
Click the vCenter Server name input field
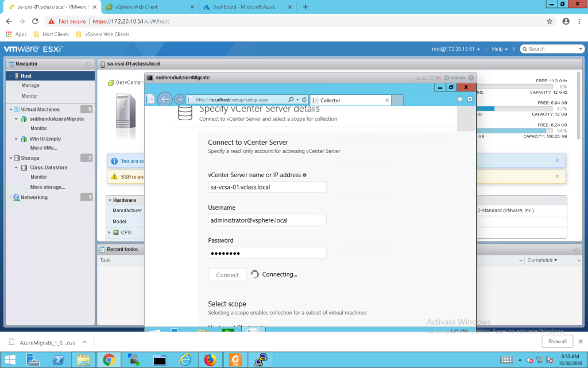coord(267,187)
